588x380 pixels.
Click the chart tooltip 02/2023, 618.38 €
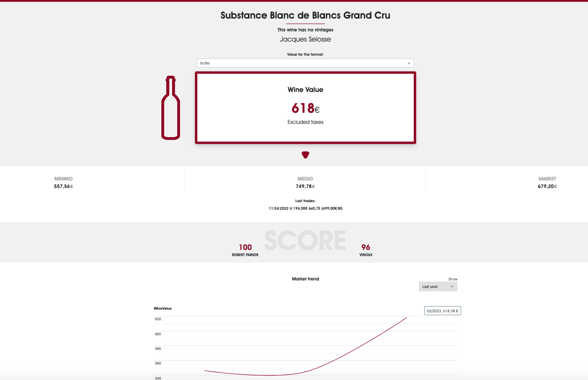point(443,311)
